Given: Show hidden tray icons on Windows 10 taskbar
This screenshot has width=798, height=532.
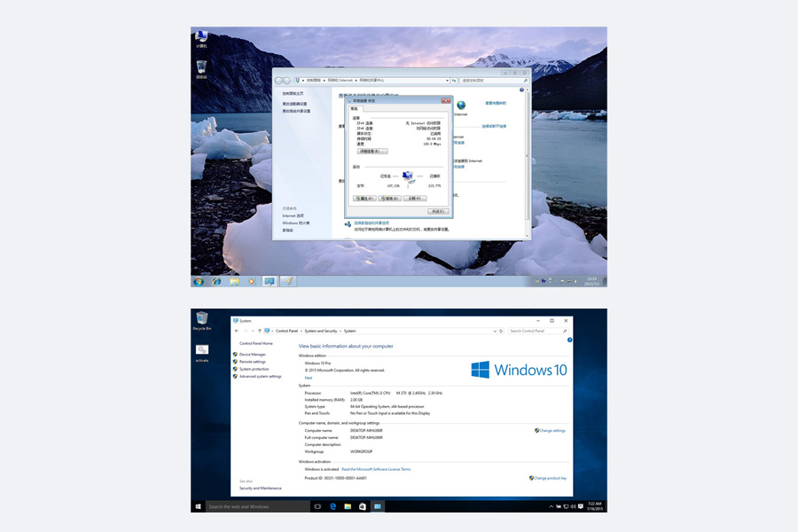Looking at the screenshot, I should coord(552,506).
